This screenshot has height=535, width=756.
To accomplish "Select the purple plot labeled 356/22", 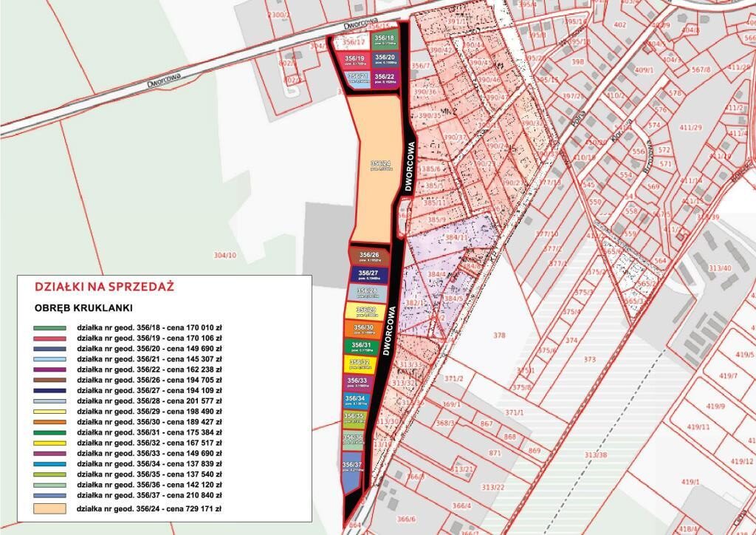I will click(385, 78).
